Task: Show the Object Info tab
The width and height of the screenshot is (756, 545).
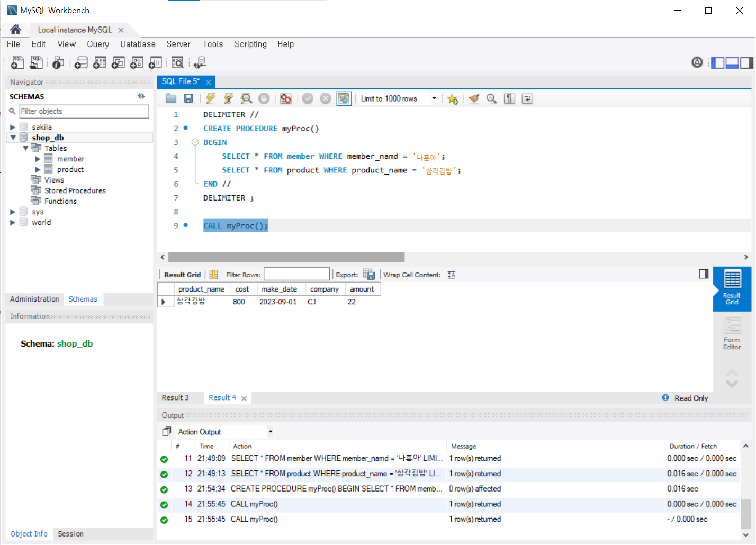Action: pyautogui.click(x=29, y=534)
